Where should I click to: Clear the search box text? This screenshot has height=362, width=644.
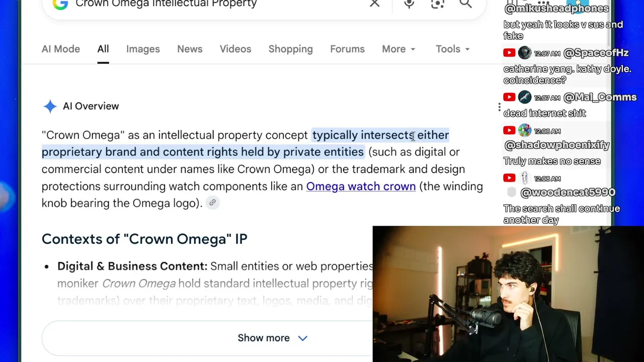[x=375, y=4]
